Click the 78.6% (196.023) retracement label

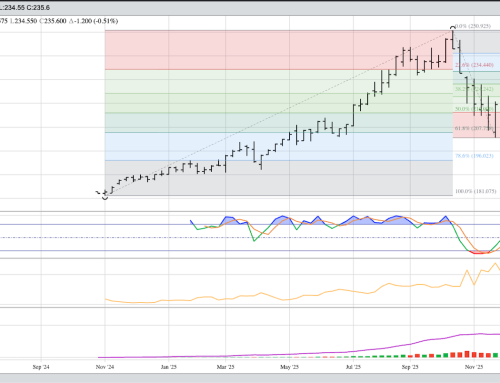coord(474,156)
